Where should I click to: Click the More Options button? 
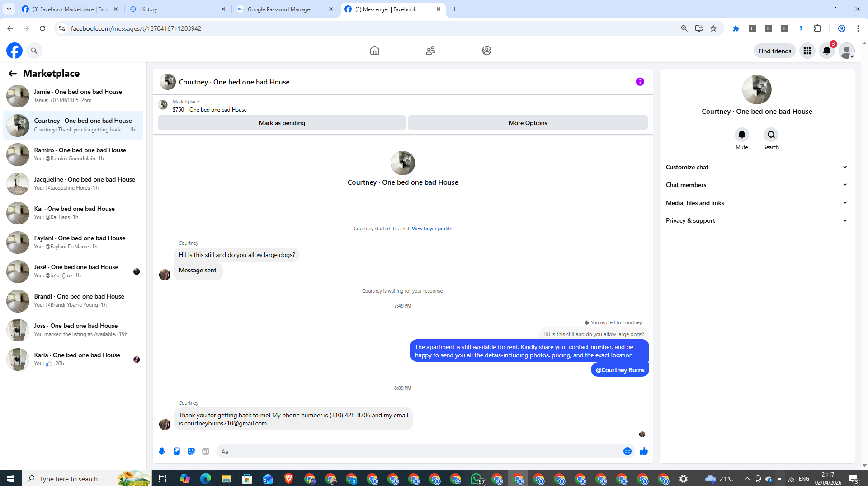click(x=528, y=123)
